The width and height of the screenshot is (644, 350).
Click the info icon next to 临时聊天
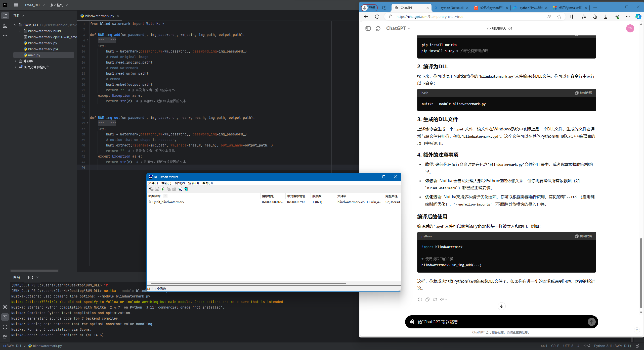pyautogui.click(x=510, y=28)
